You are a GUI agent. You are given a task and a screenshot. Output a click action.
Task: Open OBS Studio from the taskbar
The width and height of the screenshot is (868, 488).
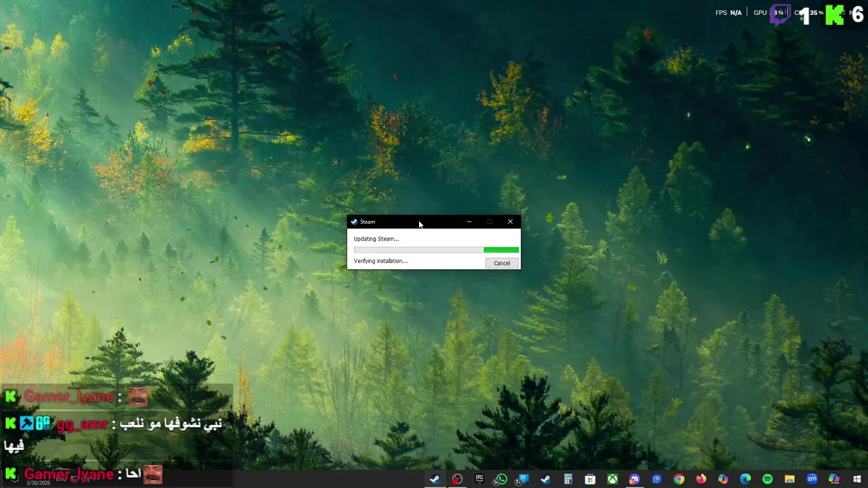point(457,479)
